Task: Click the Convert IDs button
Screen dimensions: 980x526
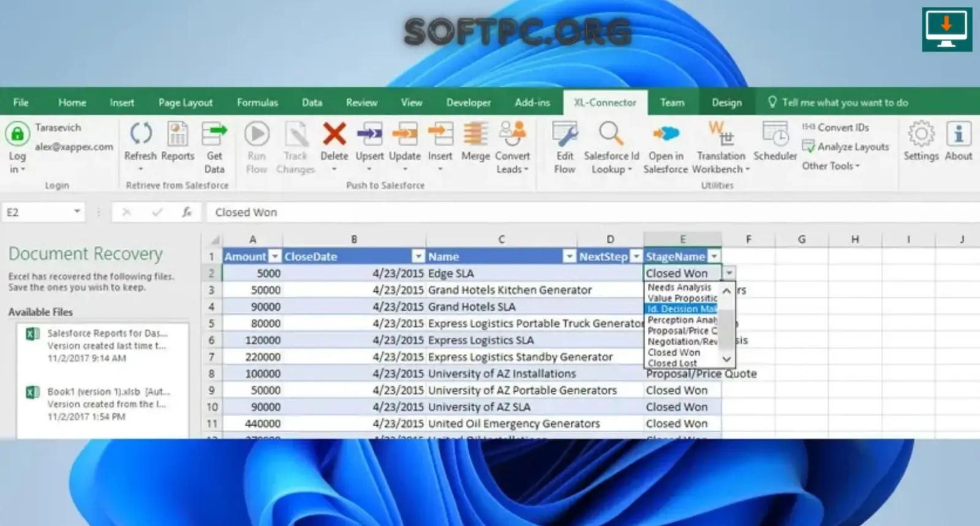Action: [x=835, y=127]
